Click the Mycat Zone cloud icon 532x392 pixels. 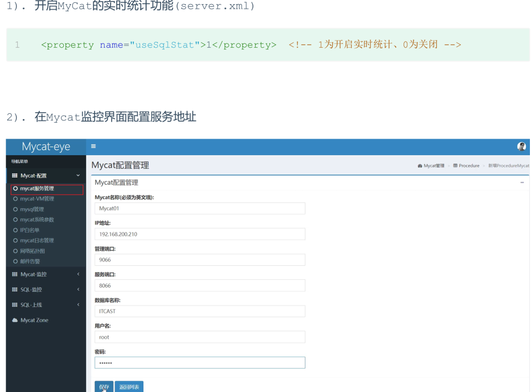point(15,320)
